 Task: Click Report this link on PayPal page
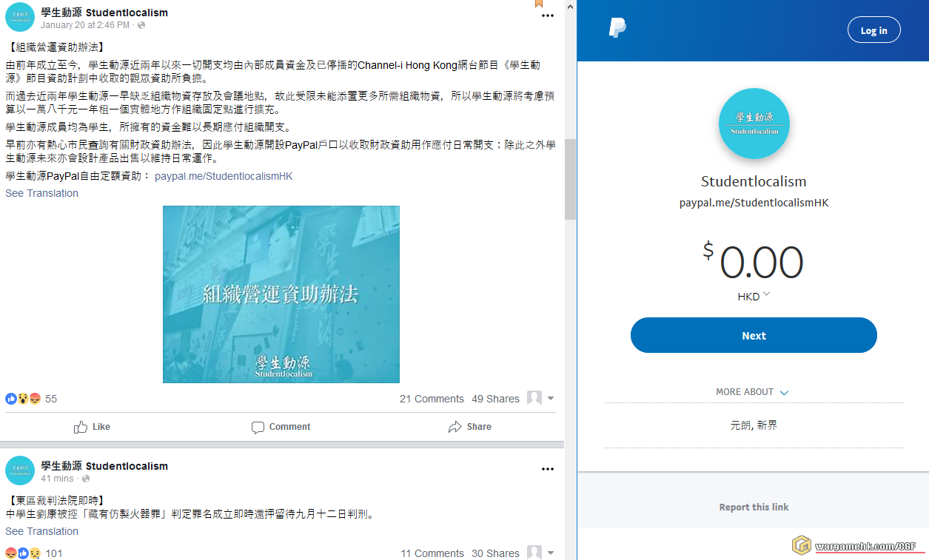point(754,507)
